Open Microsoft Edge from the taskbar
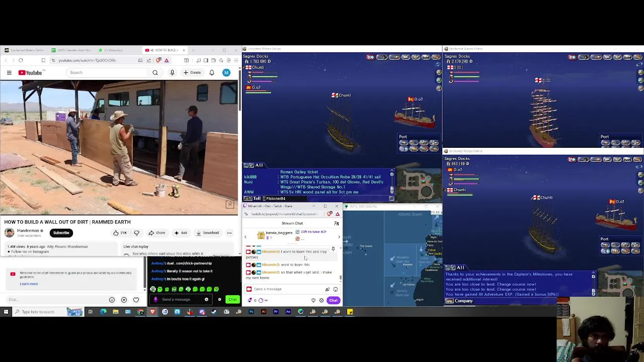The height and width of the screenshot is (362, 644). (x=103, y=312)
